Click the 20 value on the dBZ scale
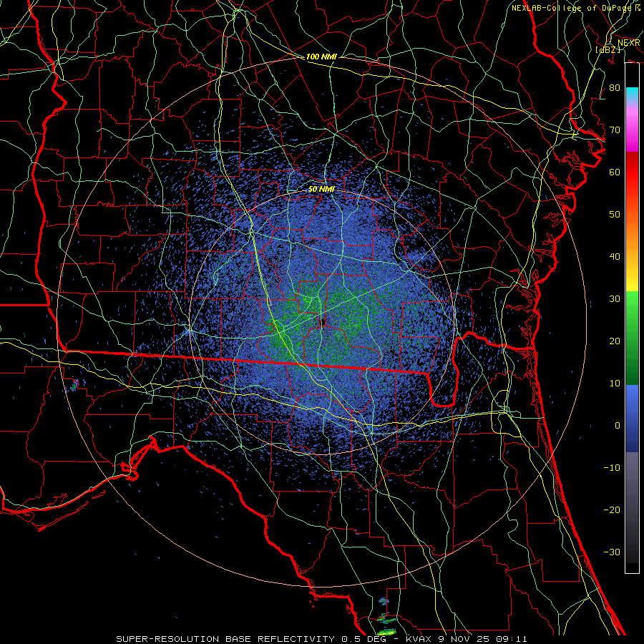The width and height of the screenshot is (644, 644). [x=615, y=341]
